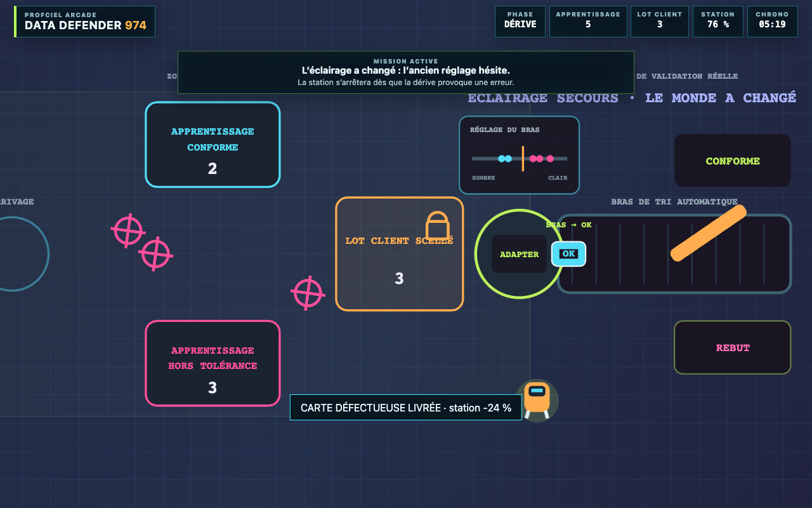The width and height of the screenshot is (812, 508).
Task: Click the CHRONO 05:19 timer
Action: (772, 22)
